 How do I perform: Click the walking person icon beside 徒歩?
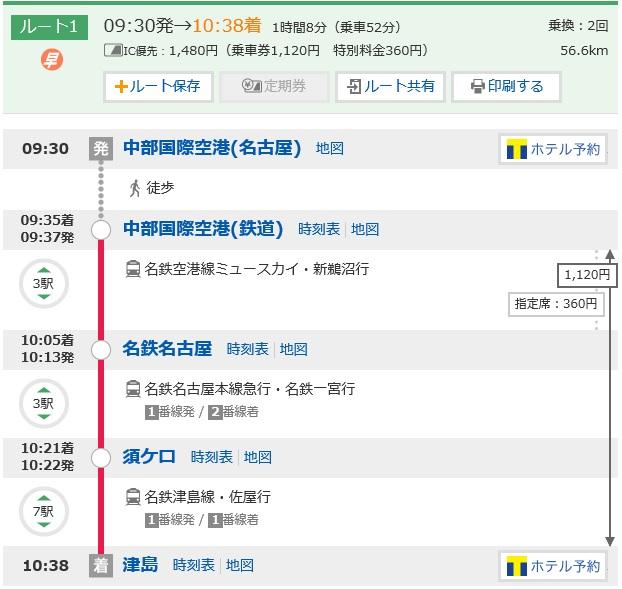(135, 188)
